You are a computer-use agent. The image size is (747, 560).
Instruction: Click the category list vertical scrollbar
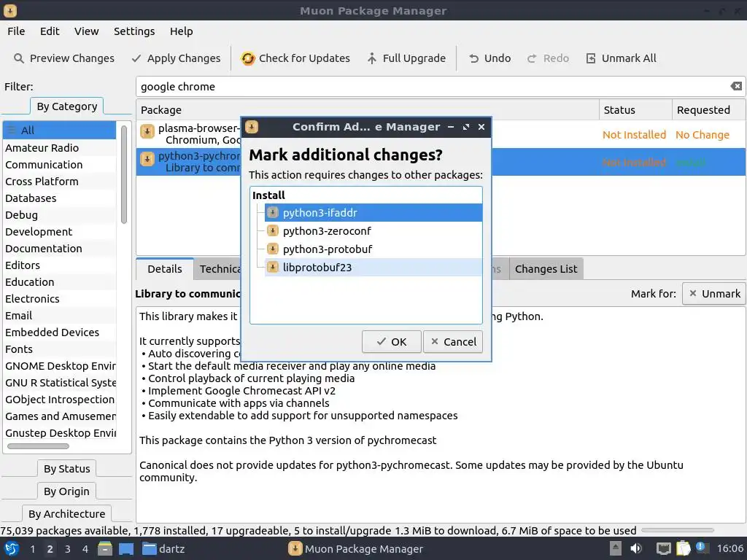pyautogui.click(x=124, y=174)
